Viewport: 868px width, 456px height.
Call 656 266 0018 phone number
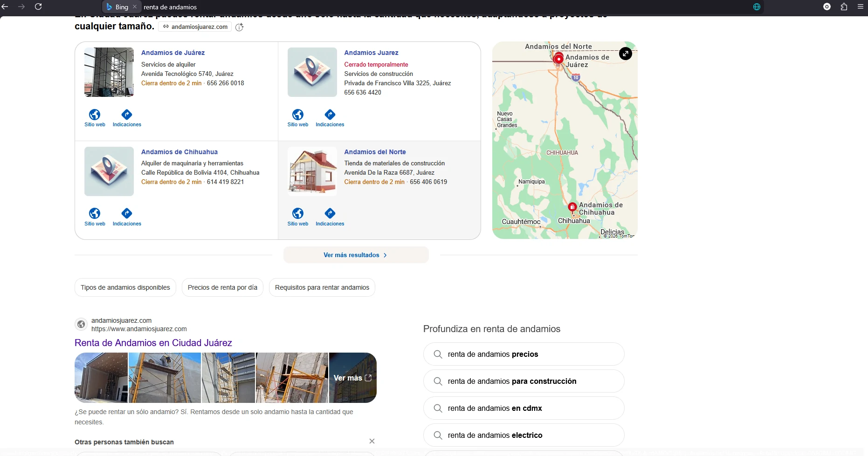tap(225, 83)
